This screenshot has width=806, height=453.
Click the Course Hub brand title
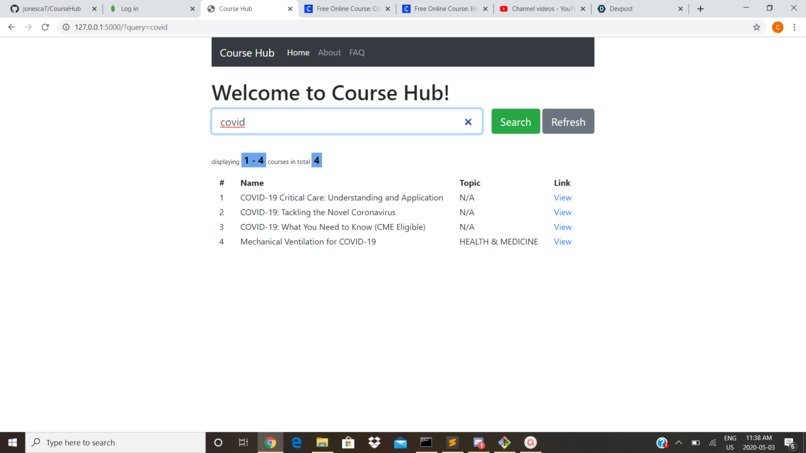(x=247, y=52)
